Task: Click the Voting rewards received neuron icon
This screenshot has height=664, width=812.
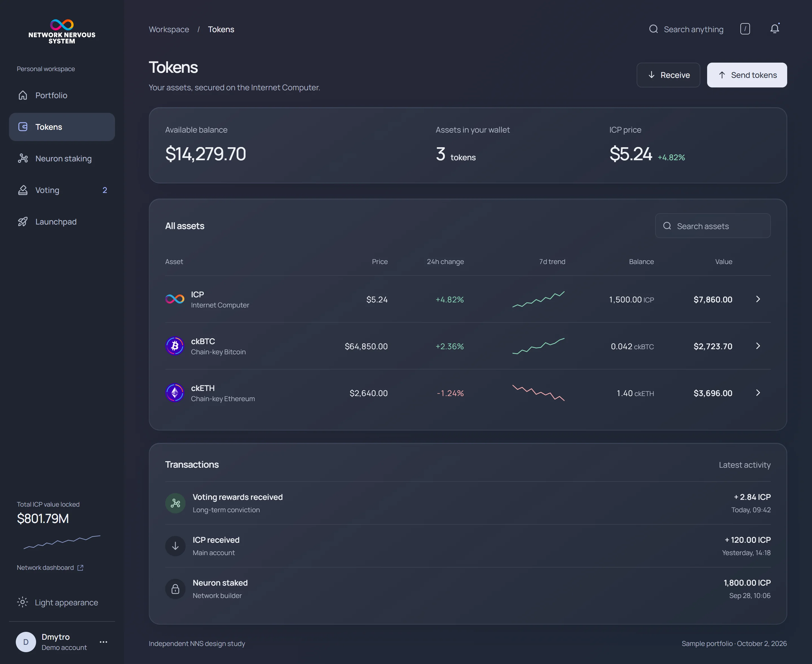Action: click(175, 503)
